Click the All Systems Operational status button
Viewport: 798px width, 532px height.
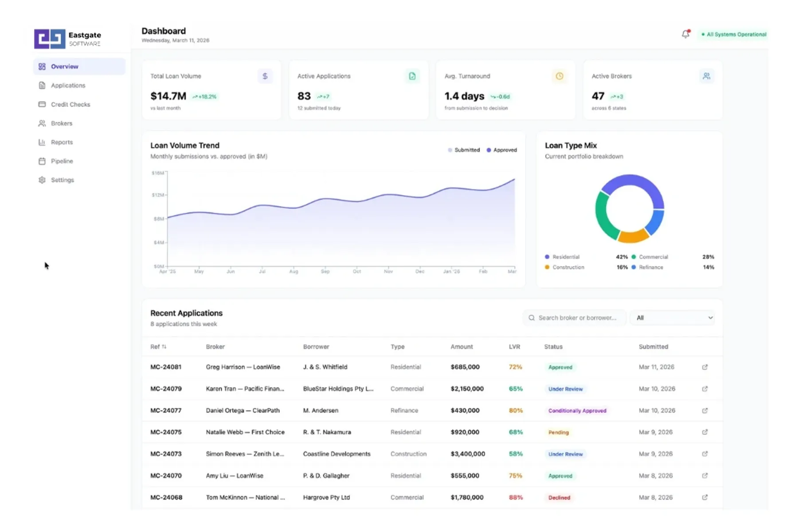click(x=733, y=34)
